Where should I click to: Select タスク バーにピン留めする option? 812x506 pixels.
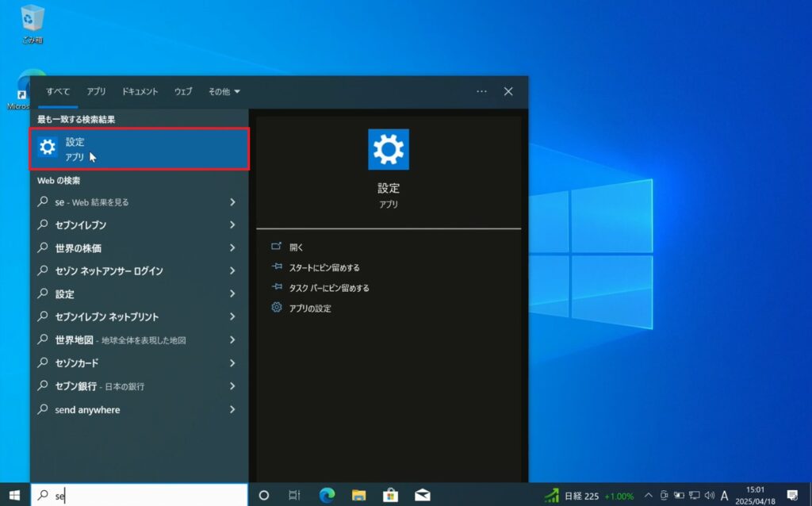(x=328, y=288)
